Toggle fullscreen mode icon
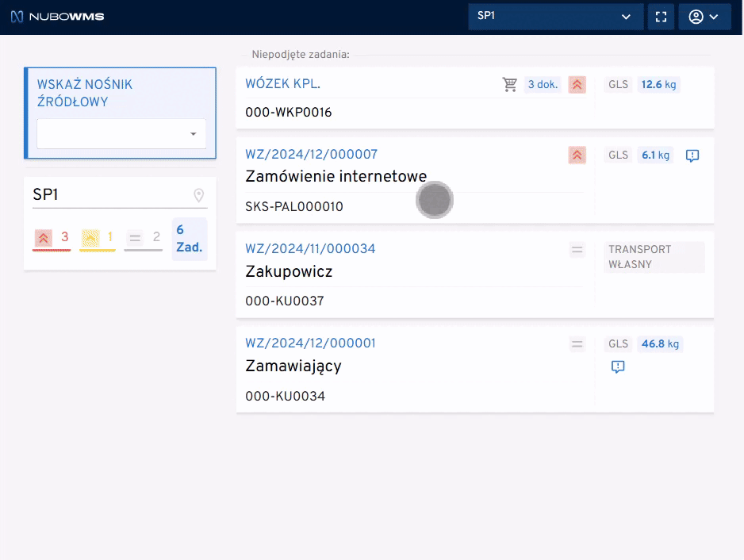Viewport: 744px width, 560px height. pos(661,17)
